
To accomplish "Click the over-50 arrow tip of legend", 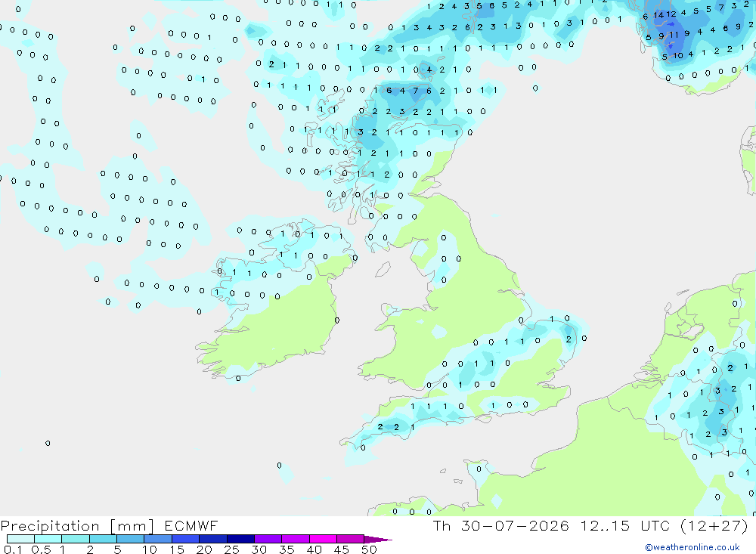I will (378, 539).
